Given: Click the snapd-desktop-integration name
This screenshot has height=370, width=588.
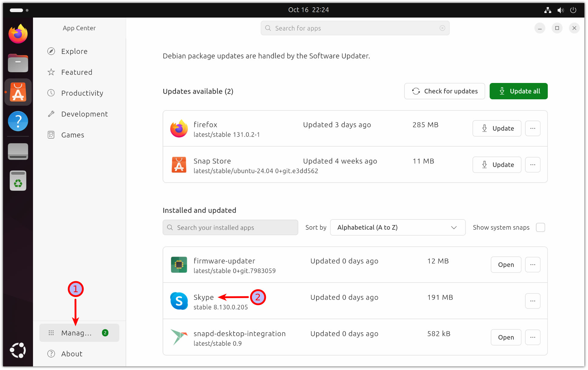Looking at the screenshot, I should [x=239, y=334].
